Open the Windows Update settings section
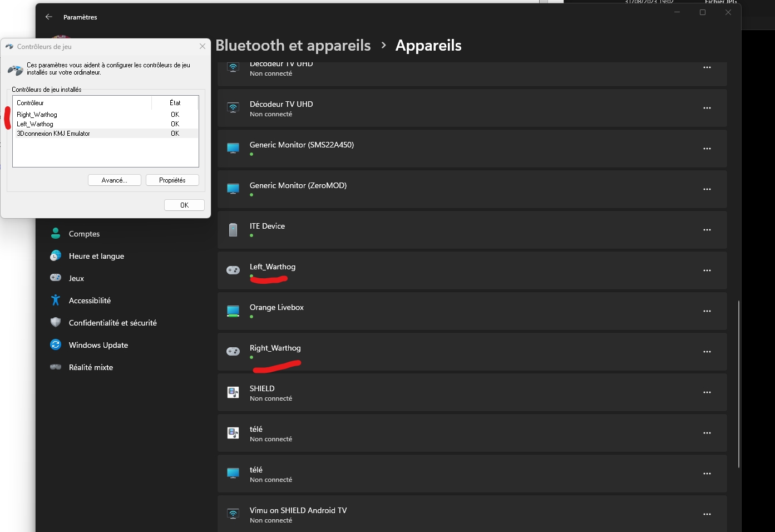 pos(98,345)
